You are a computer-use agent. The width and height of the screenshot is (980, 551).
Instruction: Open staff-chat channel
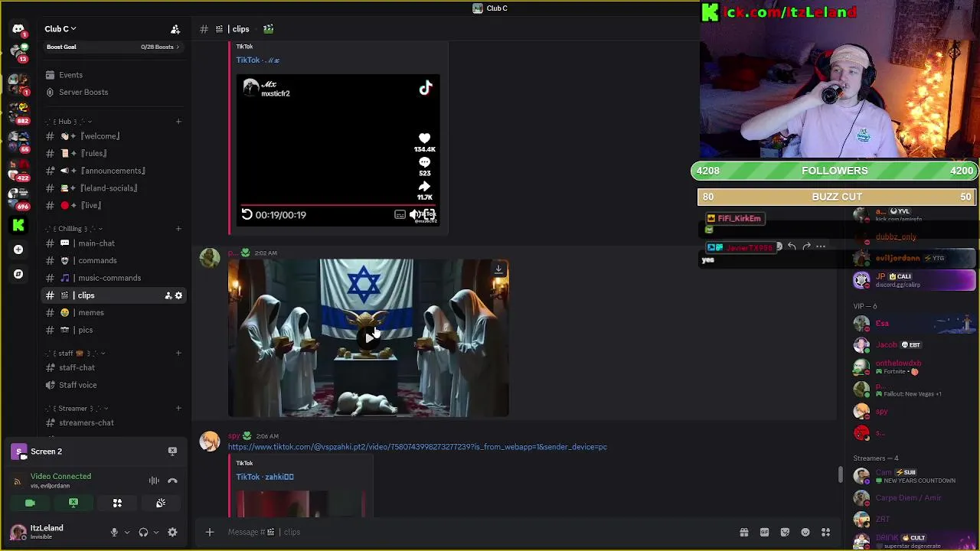click(x=113, y=367)
